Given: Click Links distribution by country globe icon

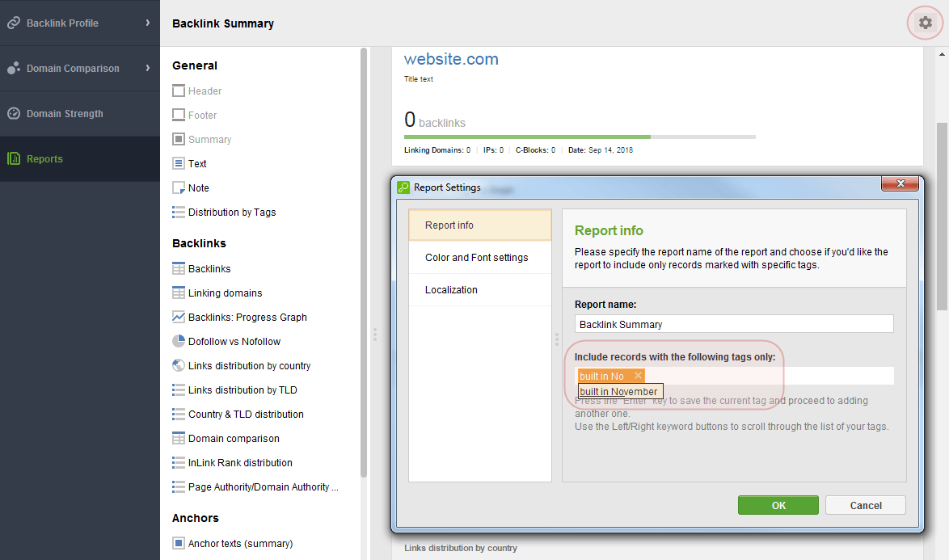Looking at the screenshot, I should tap(179, 365).
